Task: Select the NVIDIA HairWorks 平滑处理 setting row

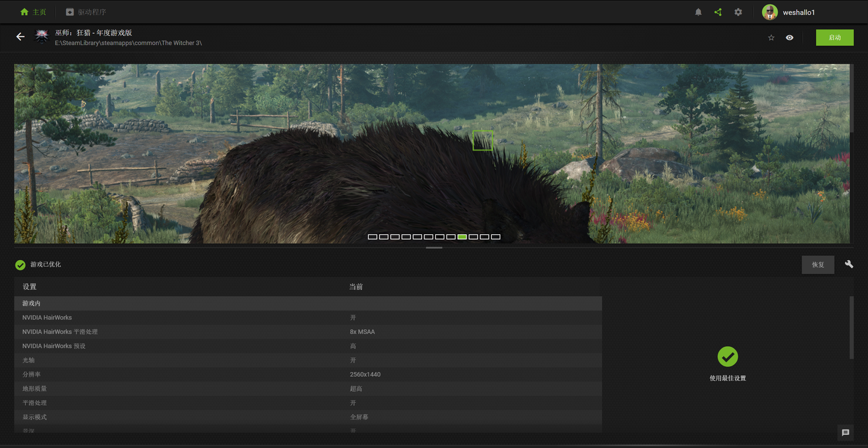Action: [308, 332]
